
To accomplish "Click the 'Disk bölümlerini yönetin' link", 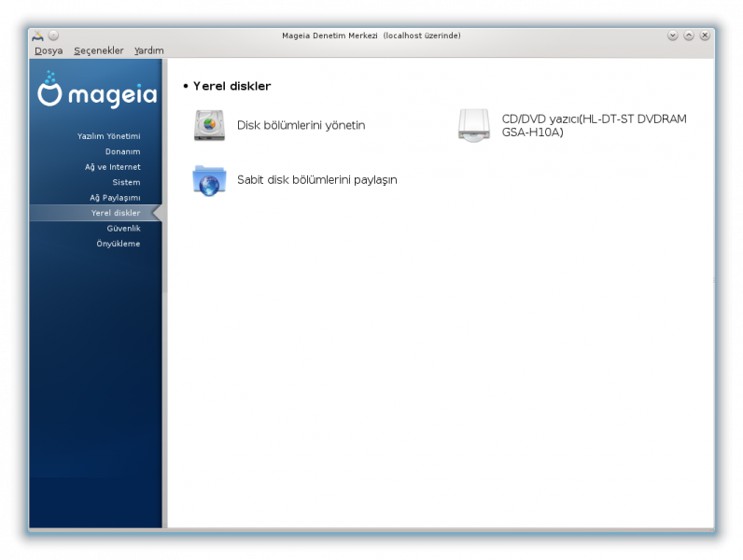I will click(x=301, y=125).
